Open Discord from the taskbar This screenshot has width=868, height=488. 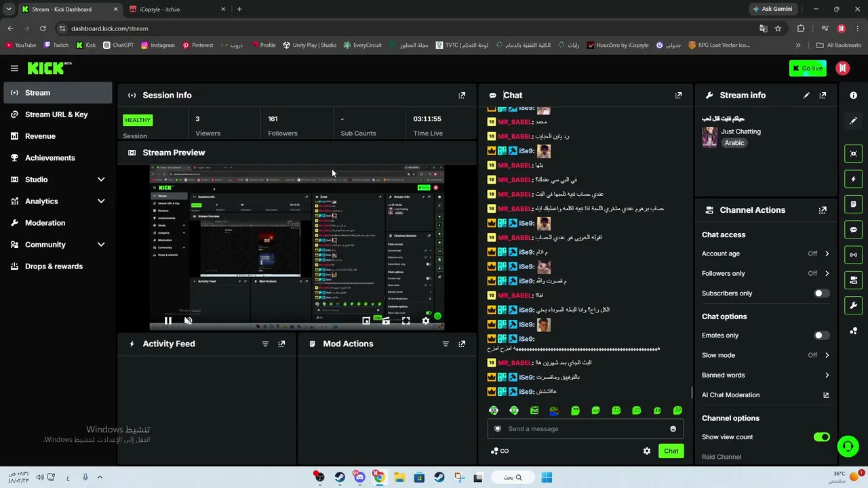359,477
